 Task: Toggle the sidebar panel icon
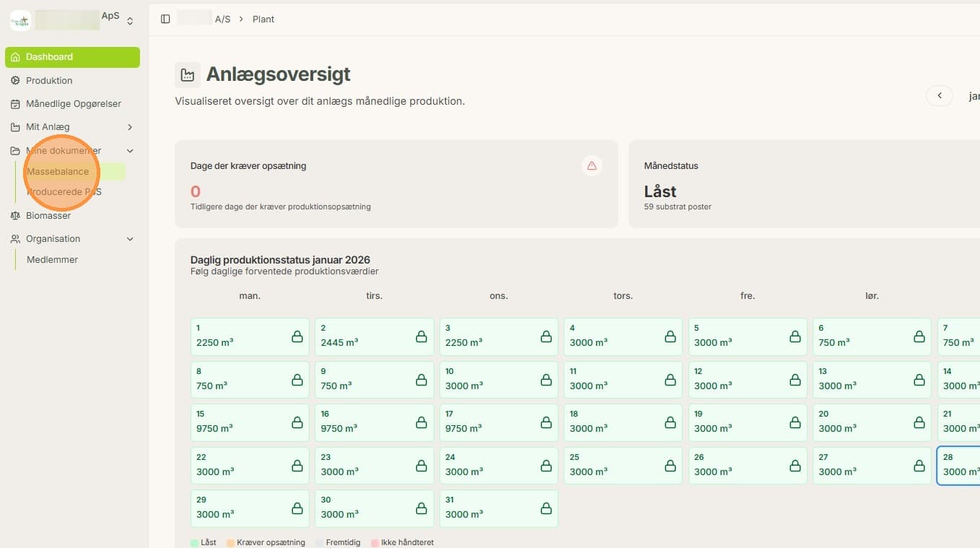[x=165, y=19]
